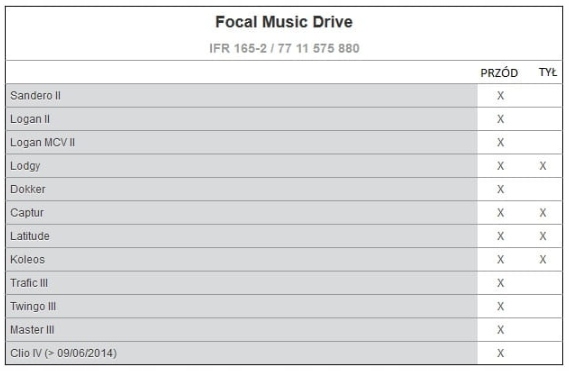This screenshot has height=371, width=570.
Task: Select the Koleos row label
Action: 27,259
